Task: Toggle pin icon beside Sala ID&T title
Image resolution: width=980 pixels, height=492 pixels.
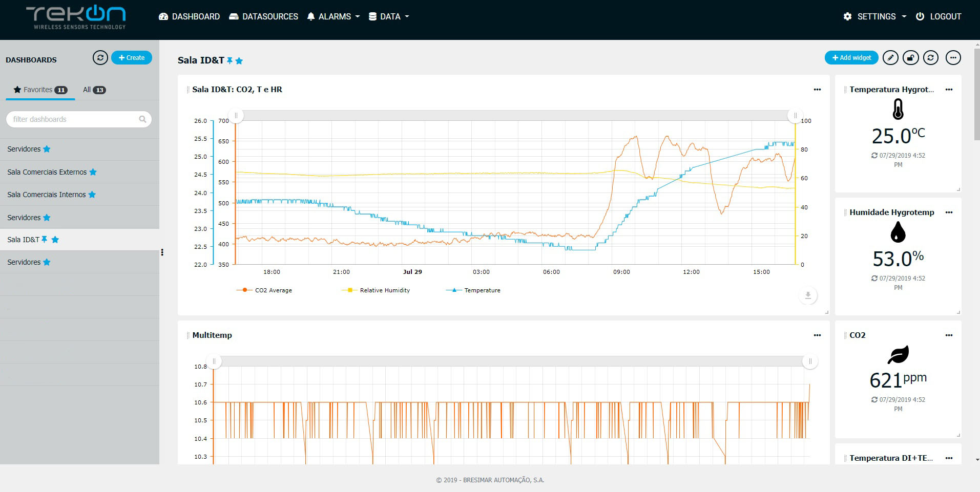Action: 230,60
